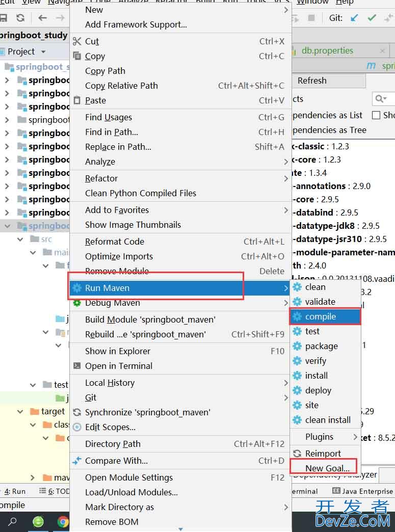
Task: Click the toolbar synchronize icon
Action: [20, 18]
